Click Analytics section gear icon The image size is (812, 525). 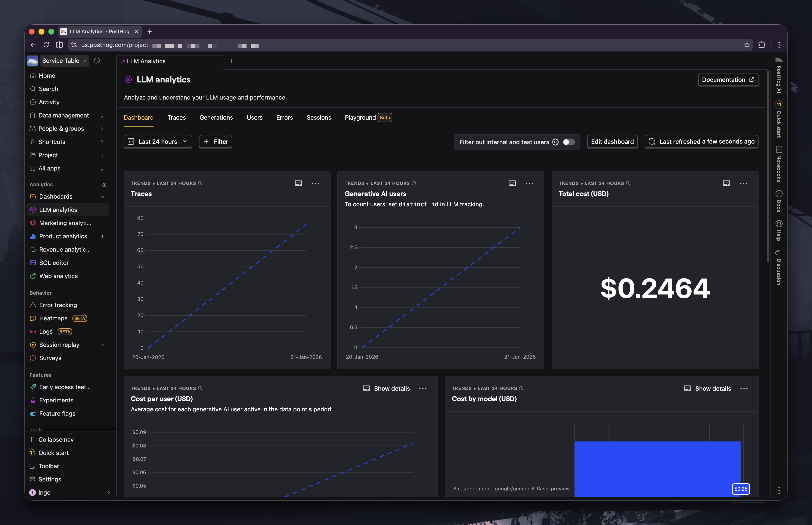[104, 185]
